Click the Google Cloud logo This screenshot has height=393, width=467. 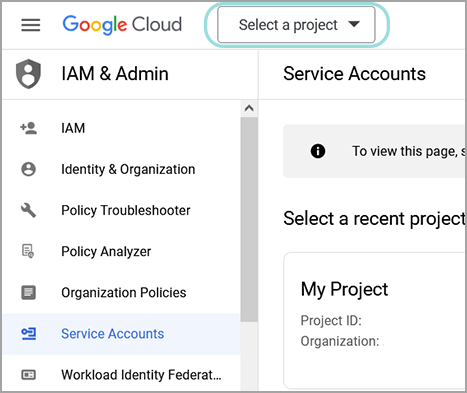(x=122, y=25)
